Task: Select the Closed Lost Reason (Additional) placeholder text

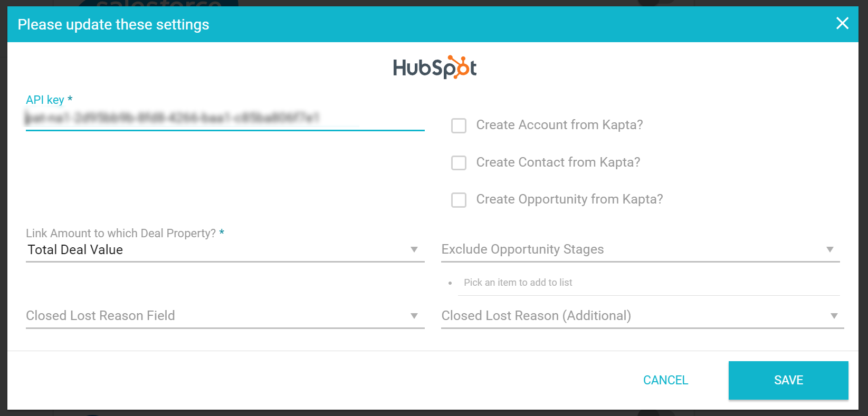Action: [536, 316]
